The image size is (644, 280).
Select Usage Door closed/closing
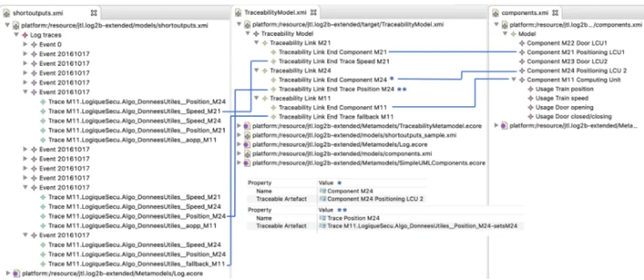click(573, 117)
